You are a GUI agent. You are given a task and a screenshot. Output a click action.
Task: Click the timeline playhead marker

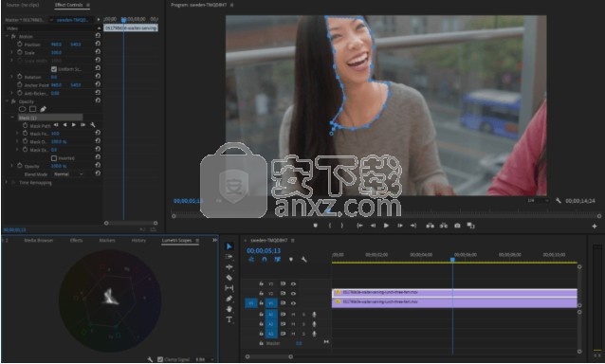(452, 261)
